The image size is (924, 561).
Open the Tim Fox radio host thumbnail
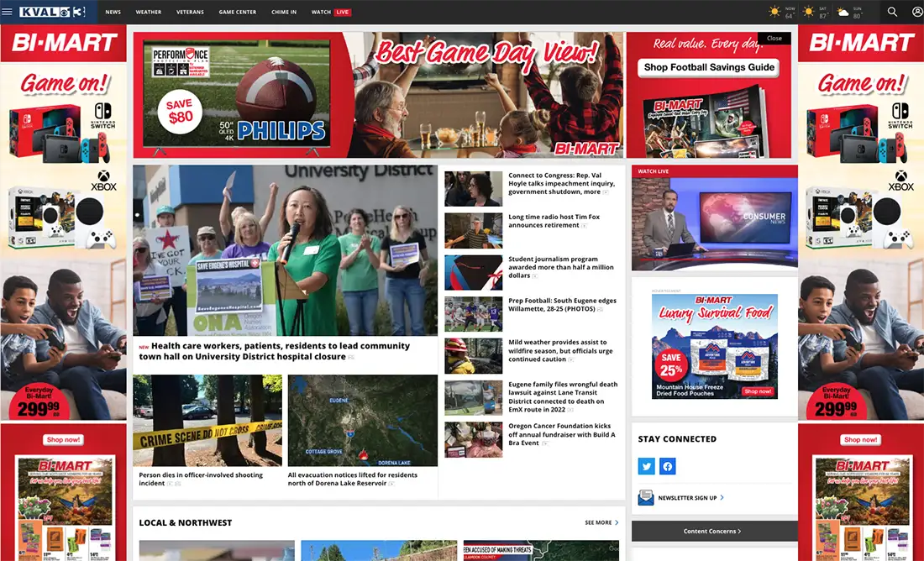point(473,230)
